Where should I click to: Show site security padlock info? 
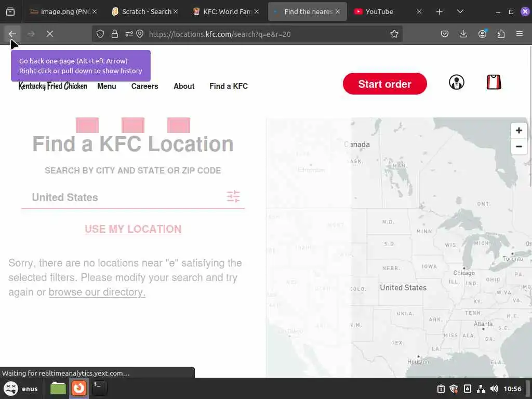115,34
